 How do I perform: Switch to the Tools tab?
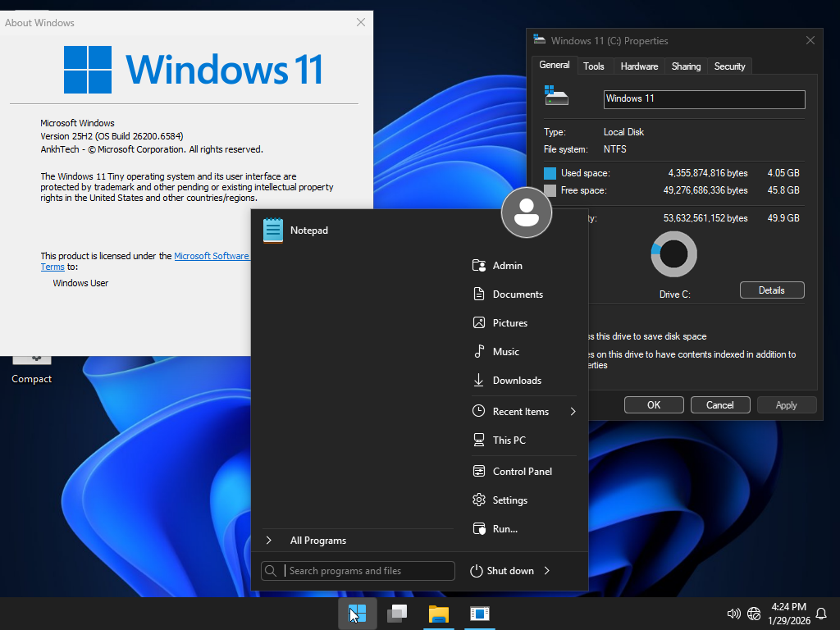click(x=594, y=66)
